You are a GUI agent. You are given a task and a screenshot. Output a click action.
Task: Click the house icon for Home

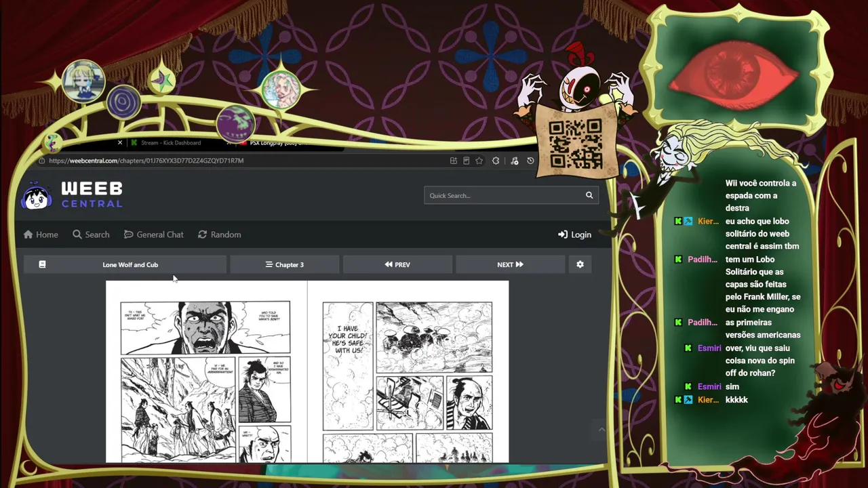[28, 235]
